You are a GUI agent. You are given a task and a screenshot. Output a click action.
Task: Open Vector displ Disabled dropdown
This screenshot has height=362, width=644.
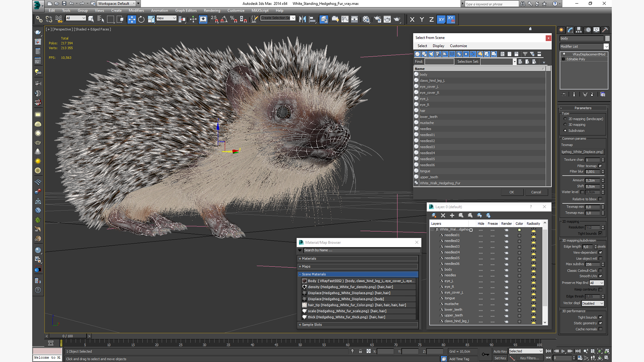593,303
